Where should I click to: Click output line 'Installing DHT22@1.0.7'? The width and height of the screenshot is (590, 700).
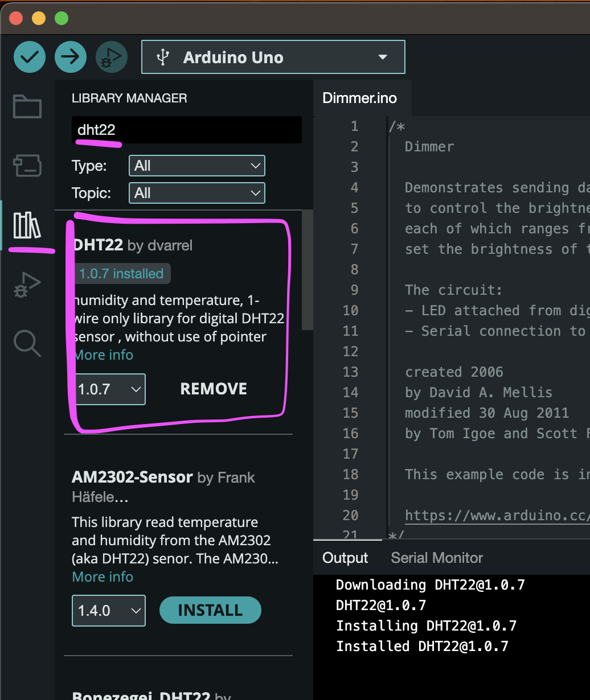[x=426, y=626]
